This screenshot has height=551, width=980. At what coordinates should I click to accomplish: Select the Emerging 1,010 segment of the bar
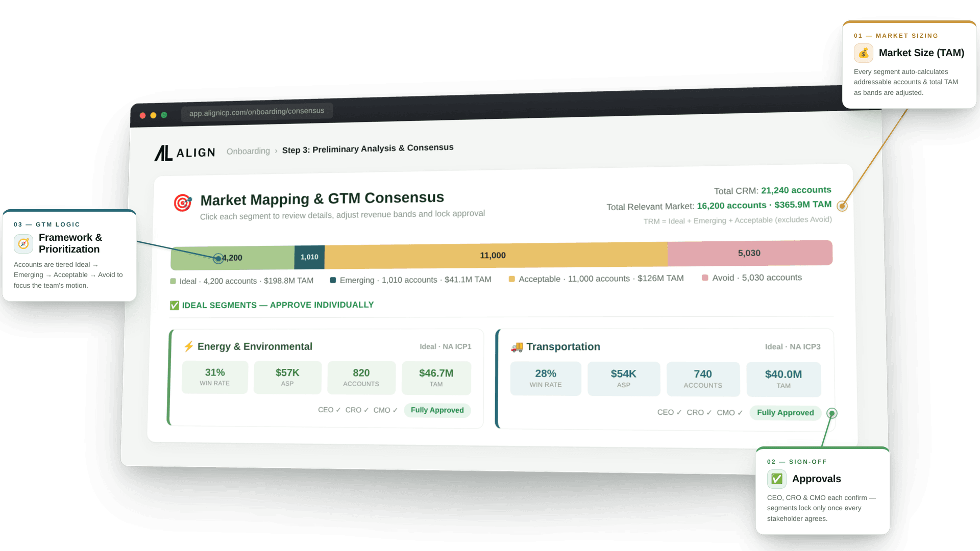pos(309,257)
